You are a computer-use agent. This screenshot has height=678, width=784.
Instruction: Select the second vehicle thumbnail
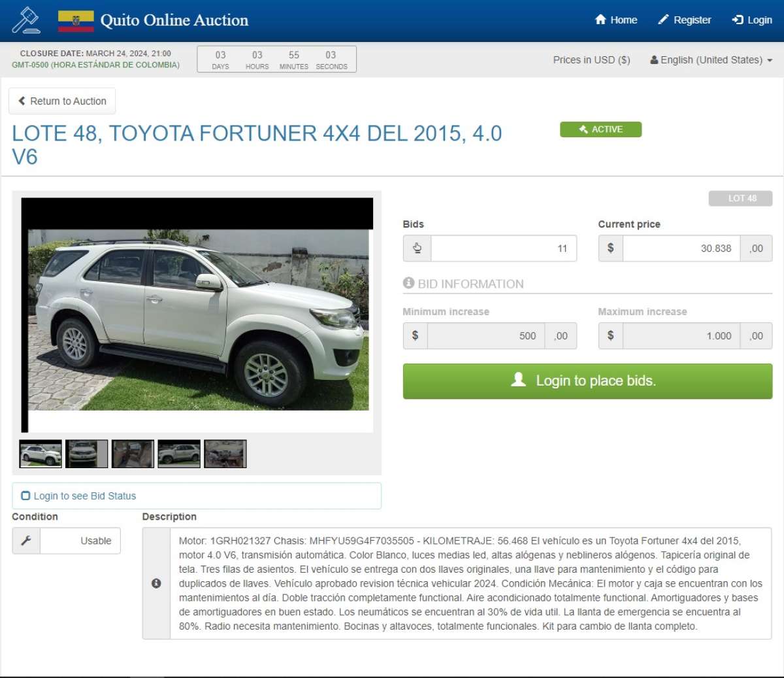click(x=86, y=454)
